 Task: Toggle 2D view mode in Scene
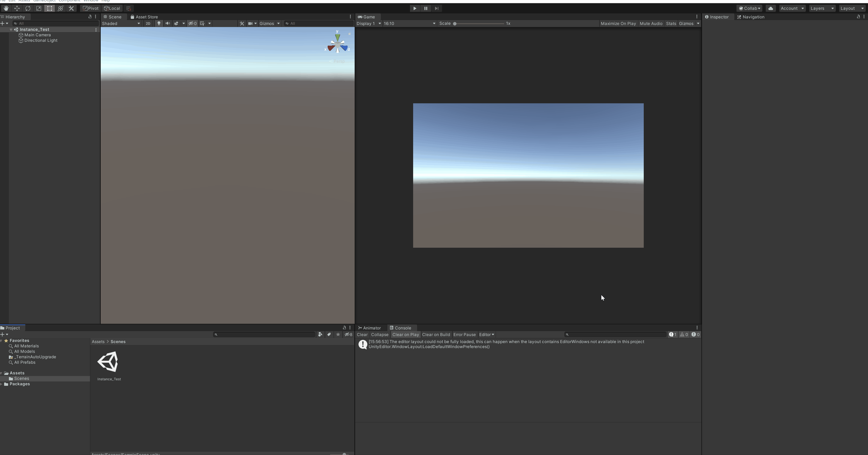(148, 24)
